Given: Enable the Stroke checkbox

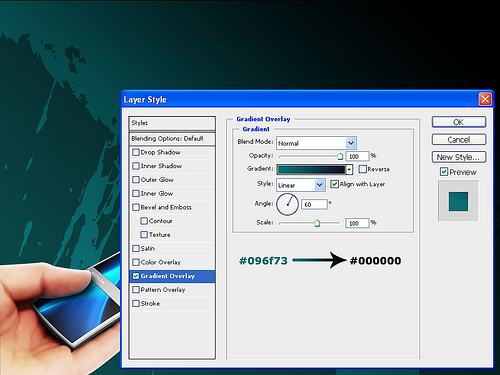Looking at the screenshot, I should (x=136, y=304).
